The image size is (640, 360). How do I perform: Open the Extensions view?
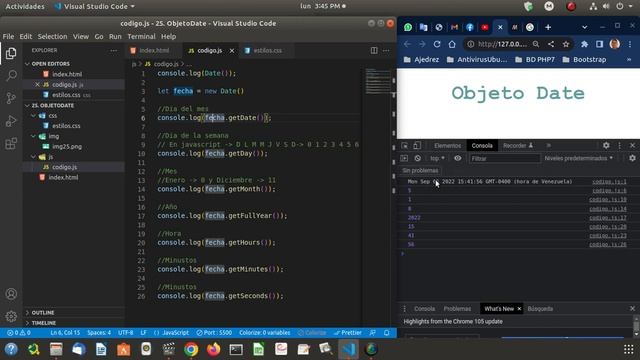click(x=11, y=144)
